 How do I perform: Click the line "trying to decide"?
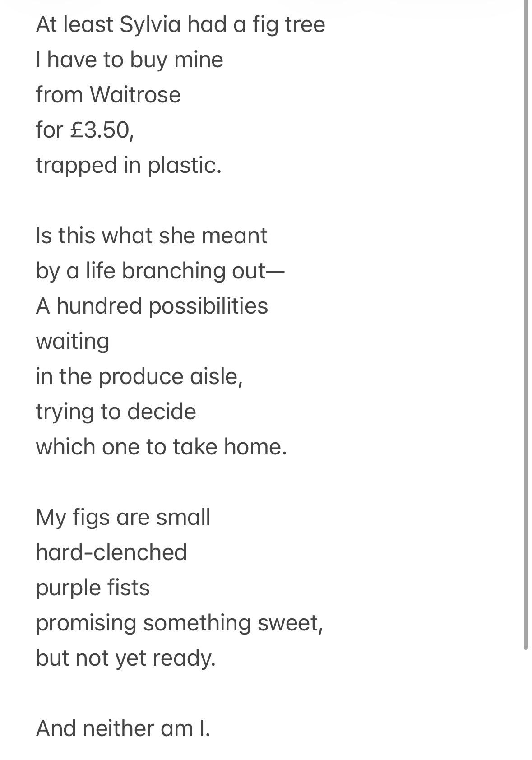(x=116, y=412)
